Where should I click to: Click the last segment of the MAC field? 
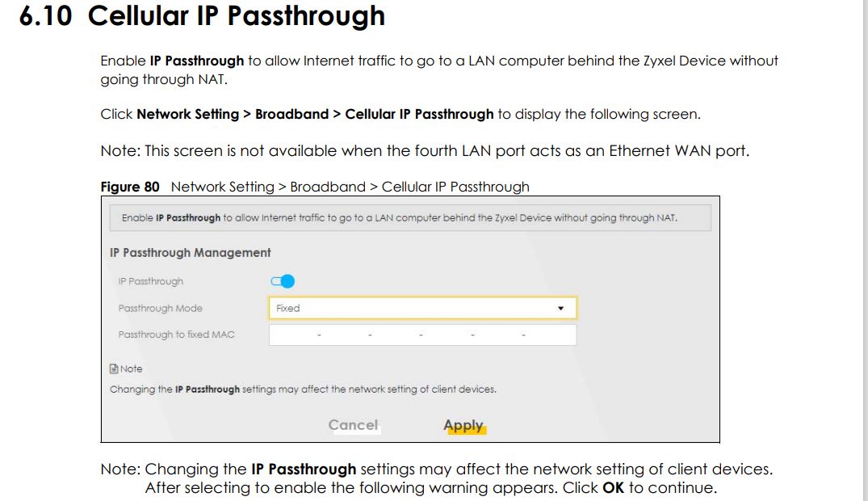pos(550,335)
